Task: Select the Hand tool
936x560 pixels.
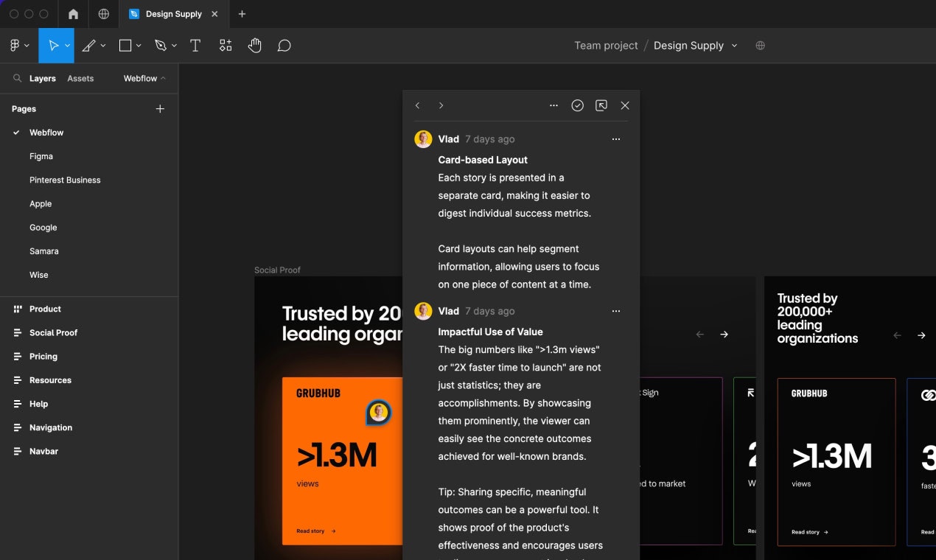Action: (x=254, y=46)
